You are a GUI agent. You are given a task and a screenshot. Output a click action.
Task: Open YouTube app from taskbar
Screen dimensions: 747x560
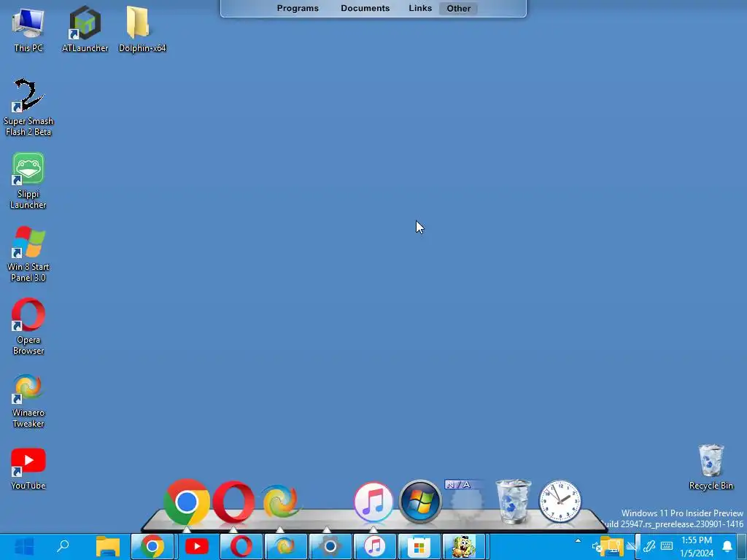pos(197,546)
